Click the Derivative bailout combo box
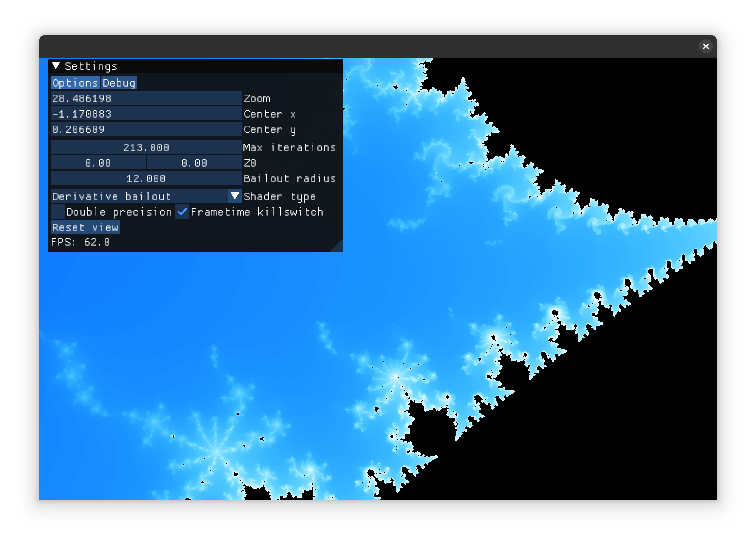The image size is (756, 542). pos(138,196)
